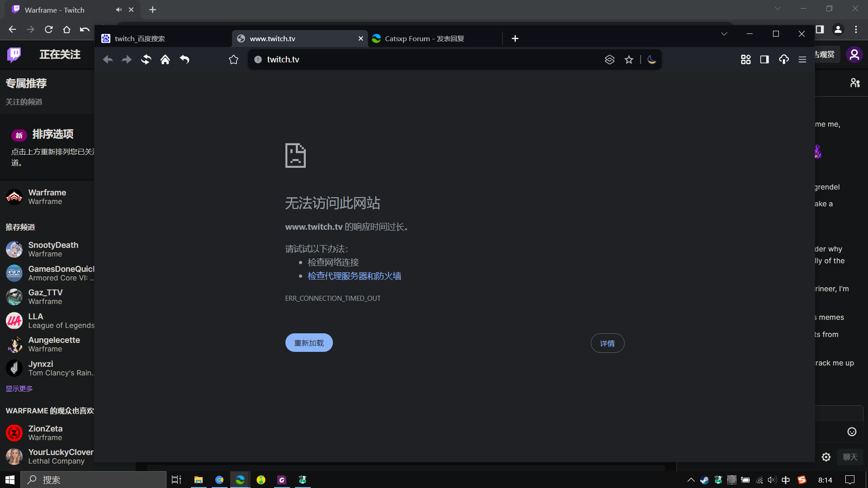
Task: Open LLA League of Legends channel
Action: coord(47,321)
